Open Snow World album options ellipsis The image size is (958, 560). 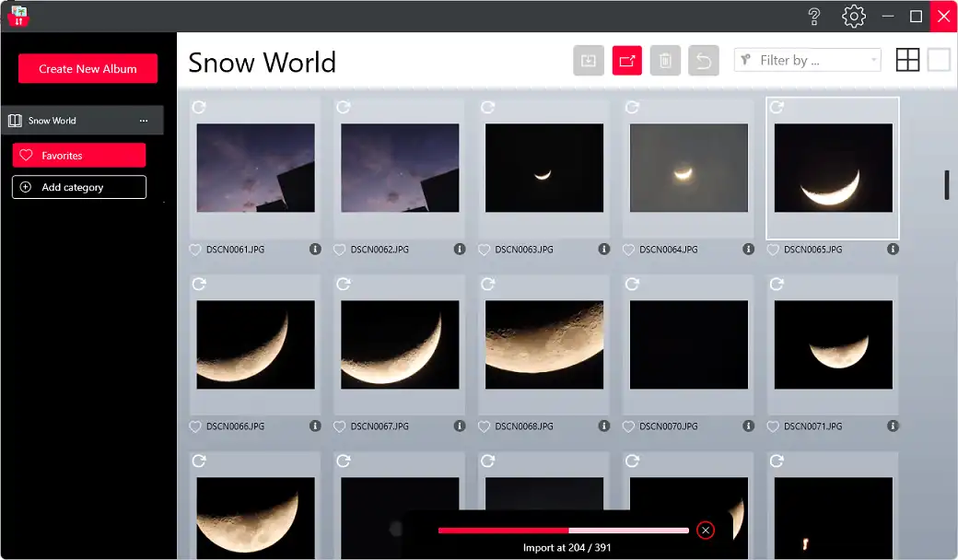(x=143, y=121)
